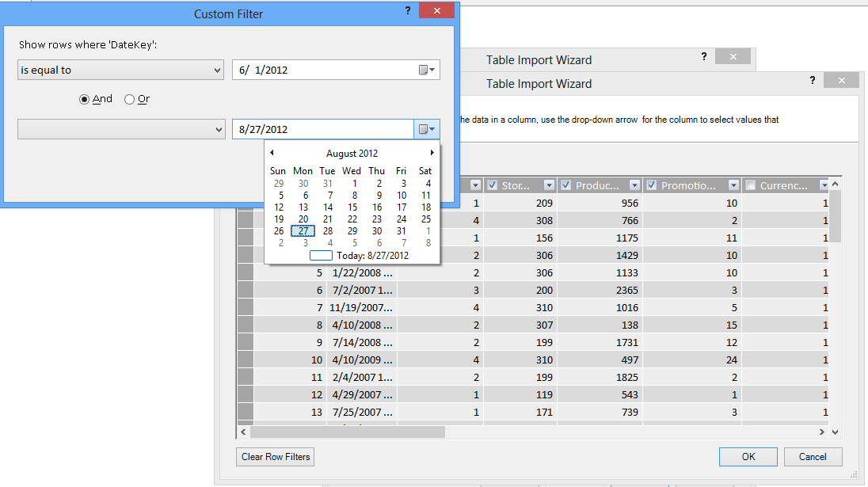This screenshot has width=868, height=487.
Task: Confirm the filter with the OK button
Action: (748, 457)
